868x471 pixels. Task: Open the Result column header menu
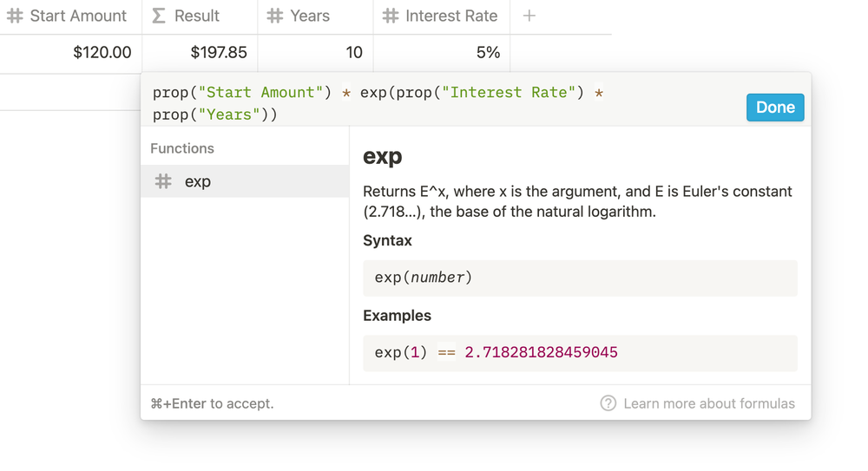point(198,16)
